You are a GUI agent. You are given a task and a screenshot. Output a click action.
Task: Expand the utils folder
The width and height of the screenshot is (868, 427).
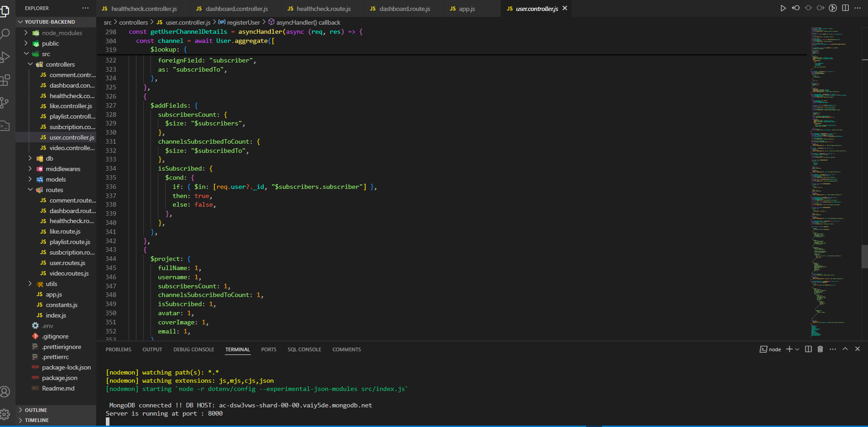(x=56, y=284)
